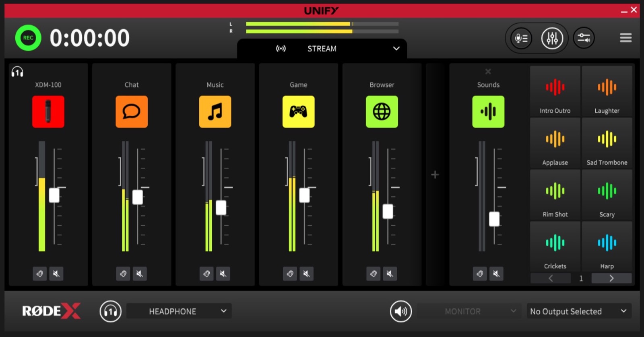Click the Game channel name label
644x337 pixels.
click(298, 85)
